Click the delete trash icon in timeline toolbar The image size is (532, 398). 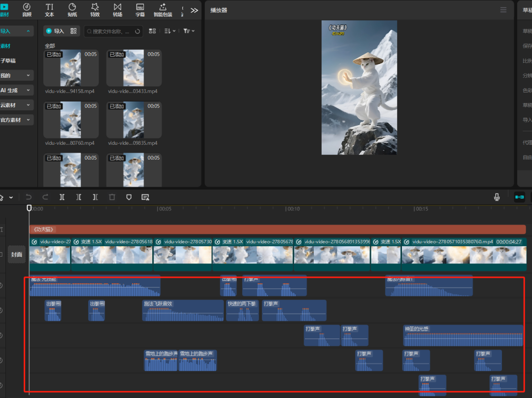click(x=112, y=197)
